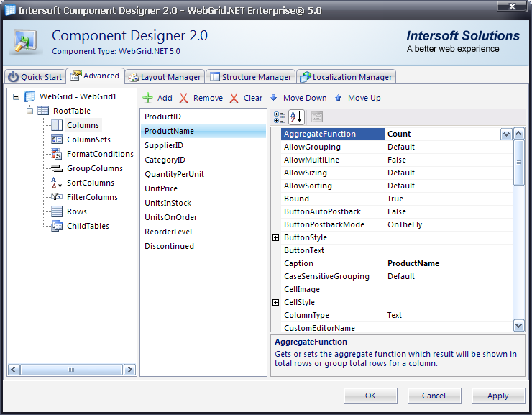This screenshot has height=415, width=532.
Task: Click the Cancel button
Action: pos(434,396)
